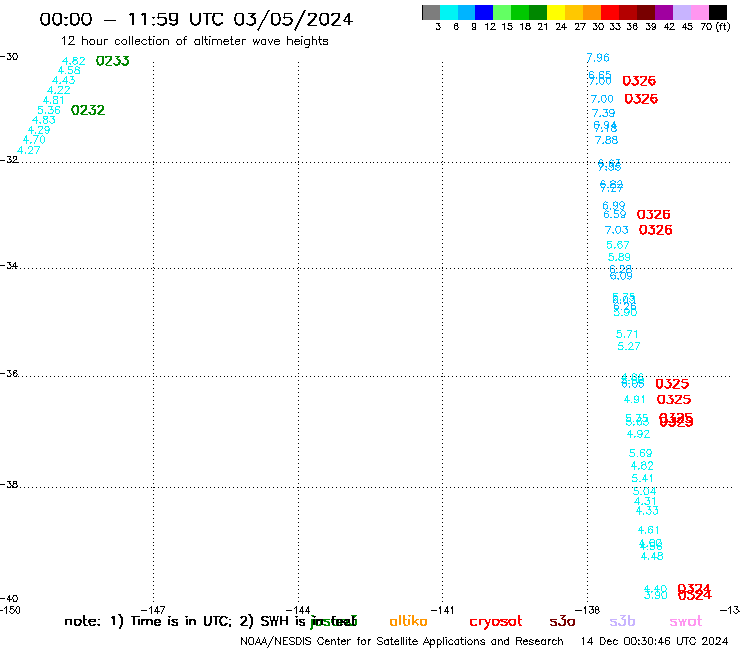Select the '-144' longitude axis label
The width and height of the screenshot is (740, 650).
point(298,610)
